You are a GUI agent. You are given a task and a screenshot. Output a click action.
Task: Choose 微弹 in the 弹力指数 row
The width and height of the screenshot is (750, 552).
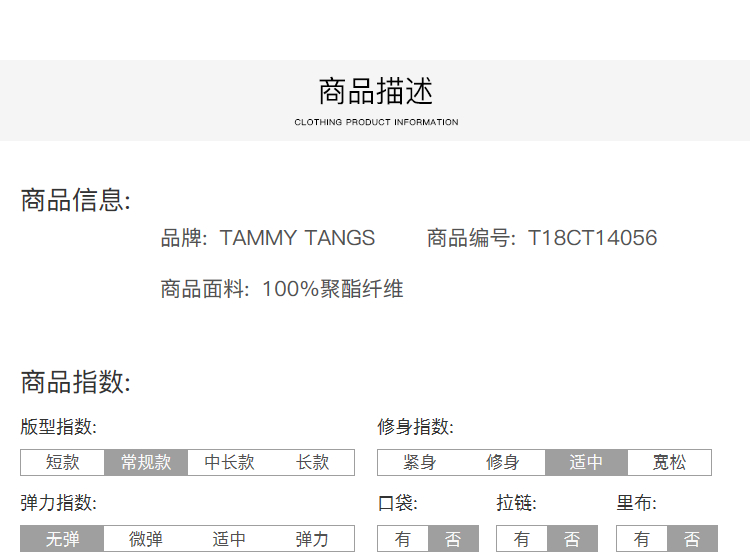146,539
